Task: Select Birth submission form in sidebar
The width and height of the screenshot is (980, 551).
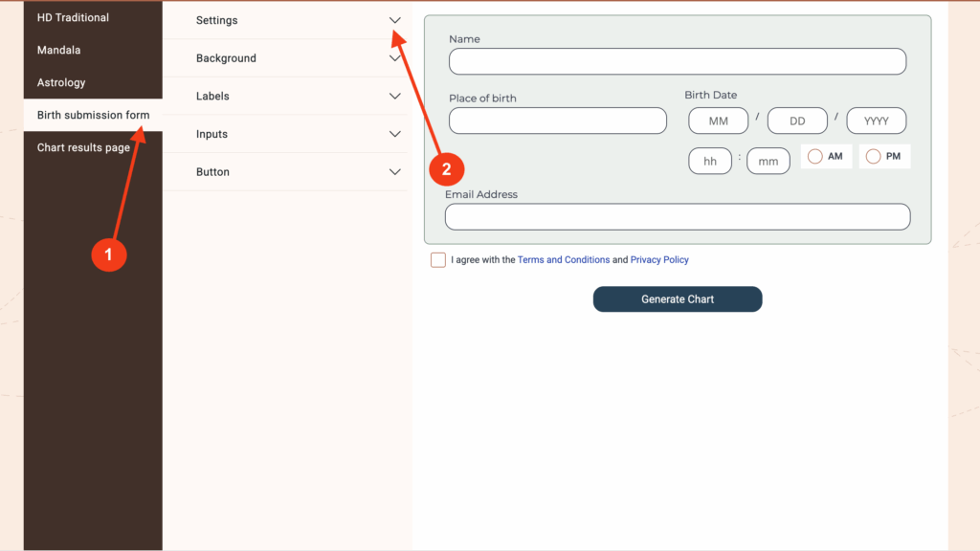Action: (93, 115)
